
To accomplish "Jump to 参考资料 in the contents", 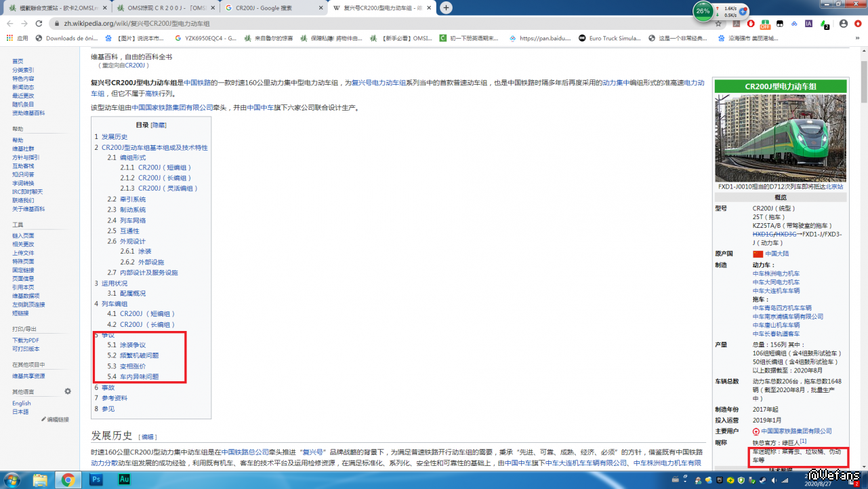I will coord(115,398).
